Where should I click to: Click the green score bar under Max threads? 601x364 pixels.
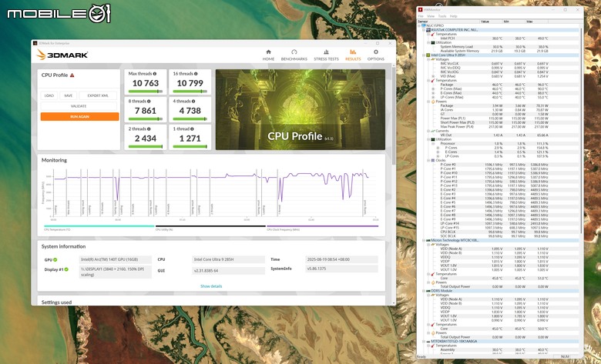[x=146, y=91]
